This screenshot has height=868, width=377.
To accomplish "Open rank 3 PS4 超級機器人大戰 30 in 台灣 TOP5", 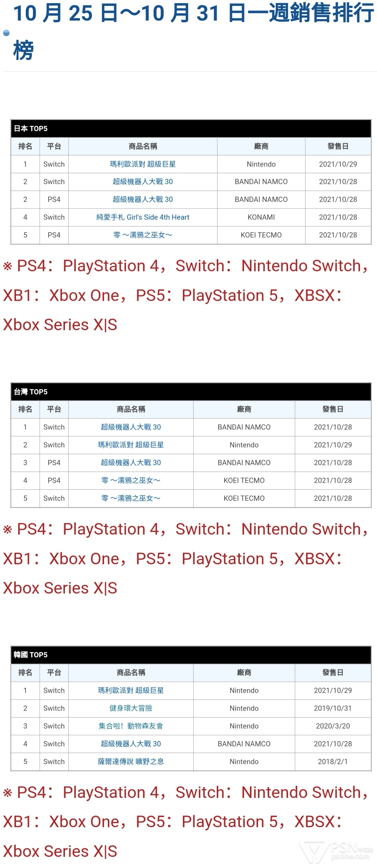I will [131, 463].
